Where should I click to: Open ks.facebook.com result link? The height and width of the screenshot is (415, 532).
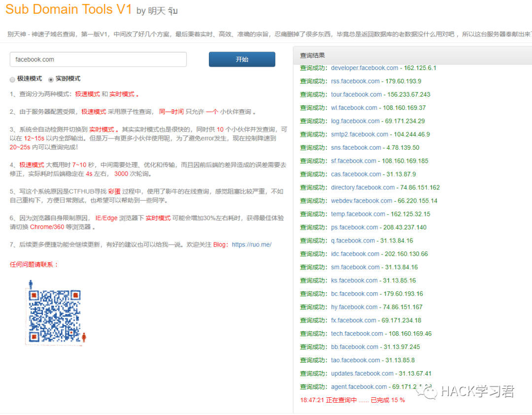[x=354, y=280]
